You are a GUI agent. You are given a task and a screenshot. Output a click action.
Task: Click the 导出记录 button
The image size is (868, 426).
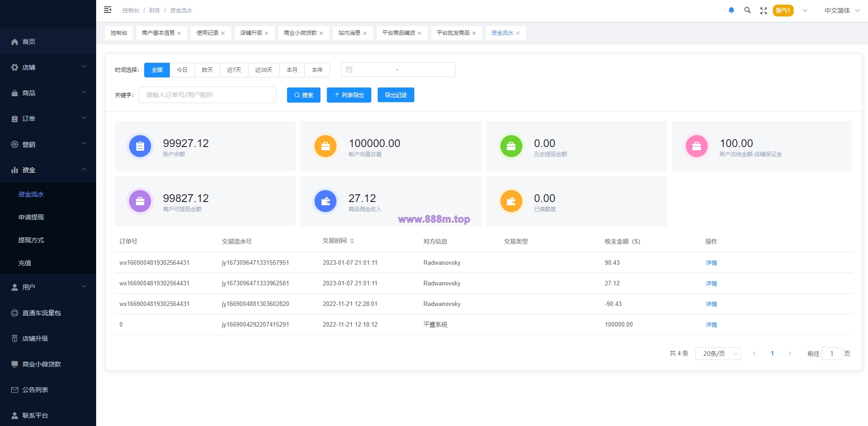pyautogui.click(x=396, y=95)
